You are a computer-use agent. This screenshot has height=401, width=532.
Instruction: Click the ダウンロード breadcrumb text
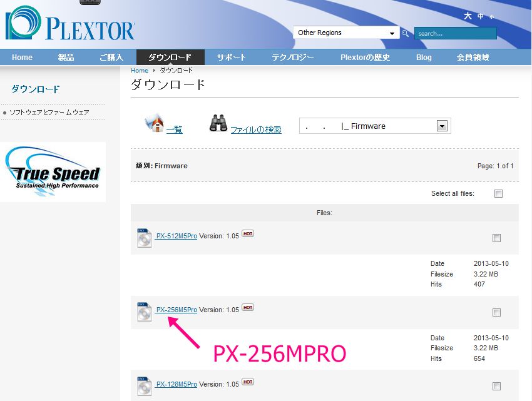176,71
